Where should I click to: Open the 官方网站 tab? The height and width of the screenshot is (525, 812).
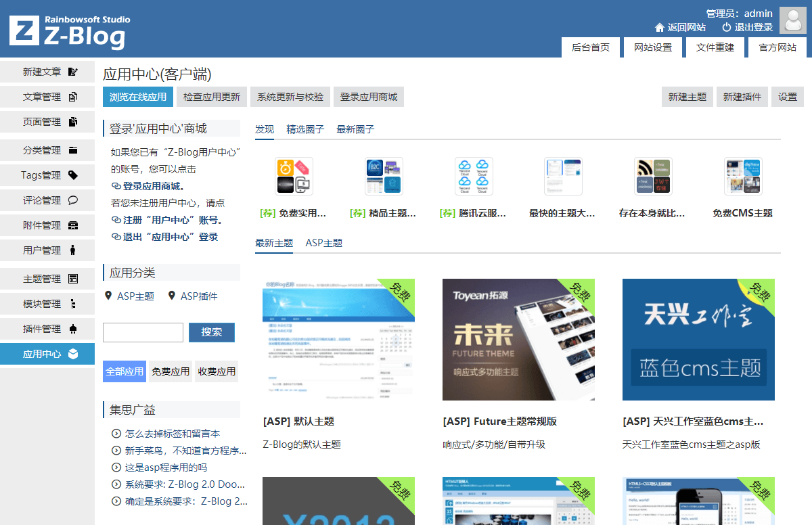(x=777, y=47)
